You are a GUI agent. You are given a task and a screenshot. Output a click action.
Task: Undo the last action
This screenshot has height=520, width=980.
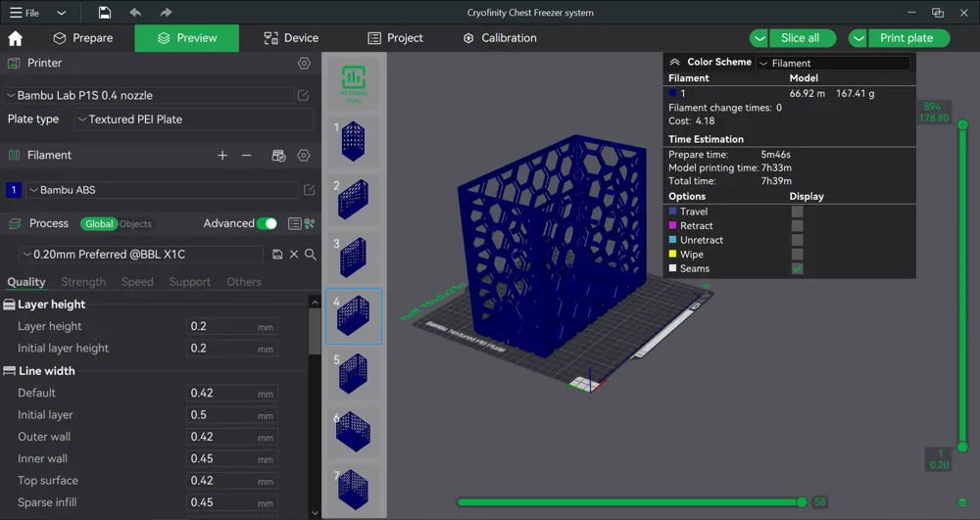tap(135, 13)
